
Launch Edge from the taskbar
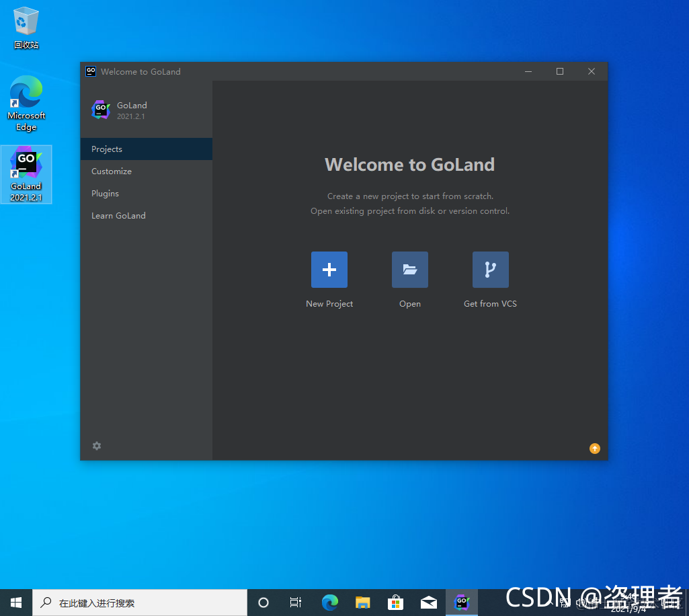tap(329, 603)
